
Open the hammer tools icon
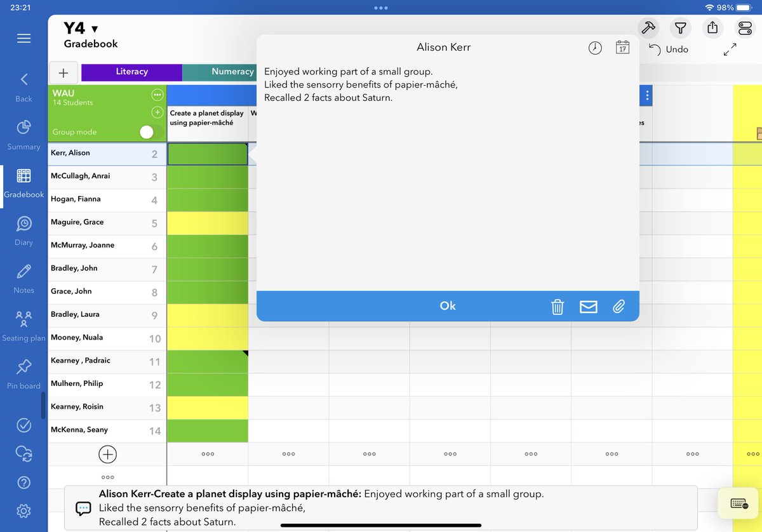[648, 28]
